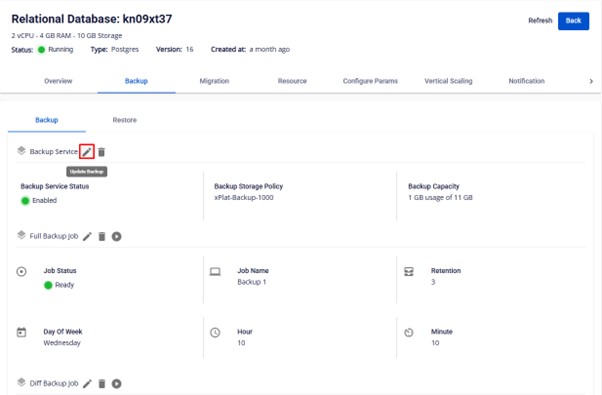
Task: Run the Diff Backup Job now
Action: click(x=117, y=383)
